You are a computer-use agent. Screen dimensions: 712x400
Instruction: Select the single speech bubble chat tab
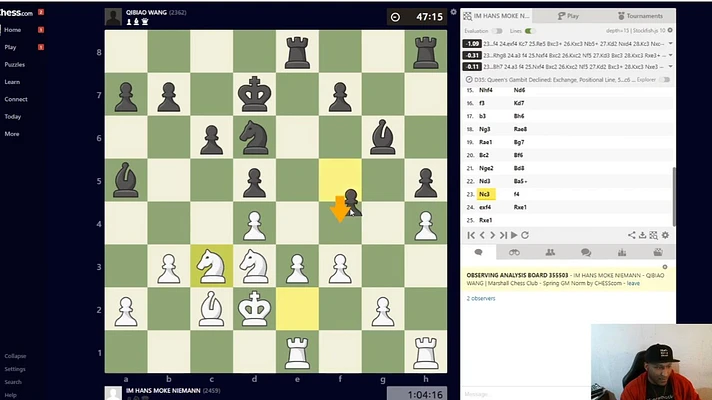pos(478,252)
